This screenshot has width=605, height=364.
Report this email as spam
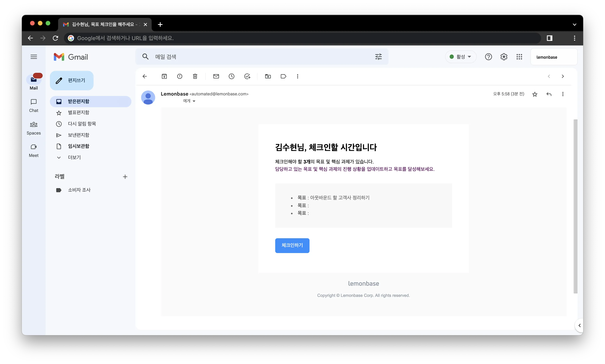180,76
